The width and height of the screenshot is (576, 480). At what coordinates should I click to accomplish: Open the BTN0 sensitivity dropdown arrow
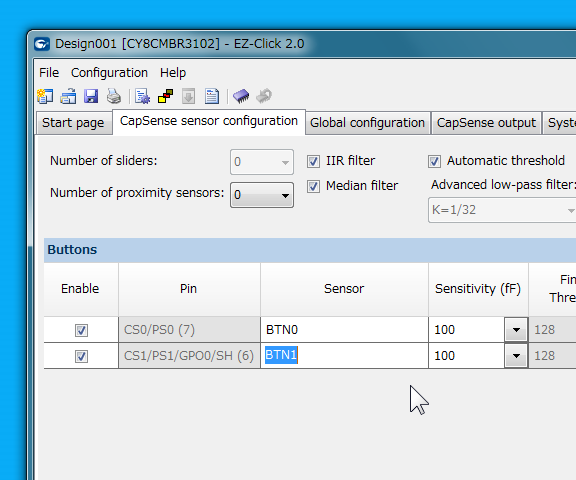516,330
